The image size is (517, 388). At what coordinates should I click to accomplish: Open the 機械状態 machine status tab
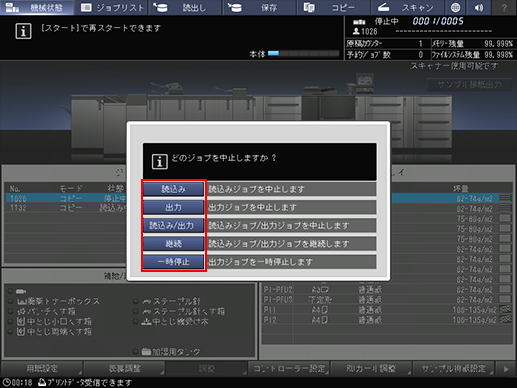(x=37, y=7)
